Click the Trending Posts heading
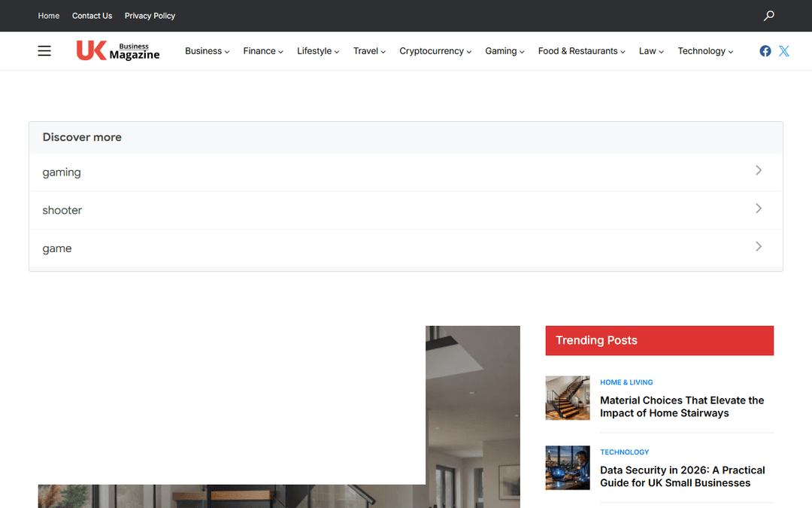This screenshot has width=812, height=508. pyautogui.click(x=596, y=341)
